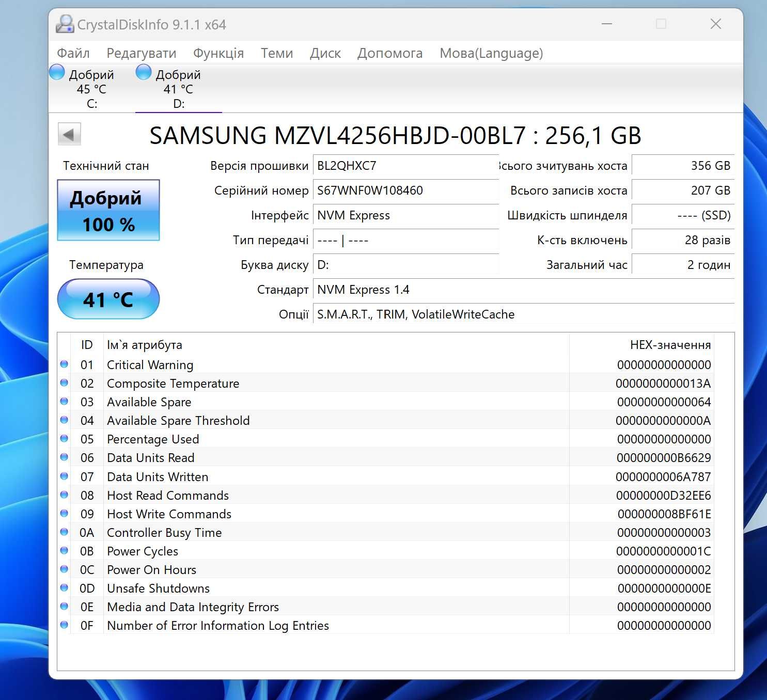The width and height of the screenshot is (767, 700).
Task: Click hex value 0000000000001C
Action: click(664, 551)
